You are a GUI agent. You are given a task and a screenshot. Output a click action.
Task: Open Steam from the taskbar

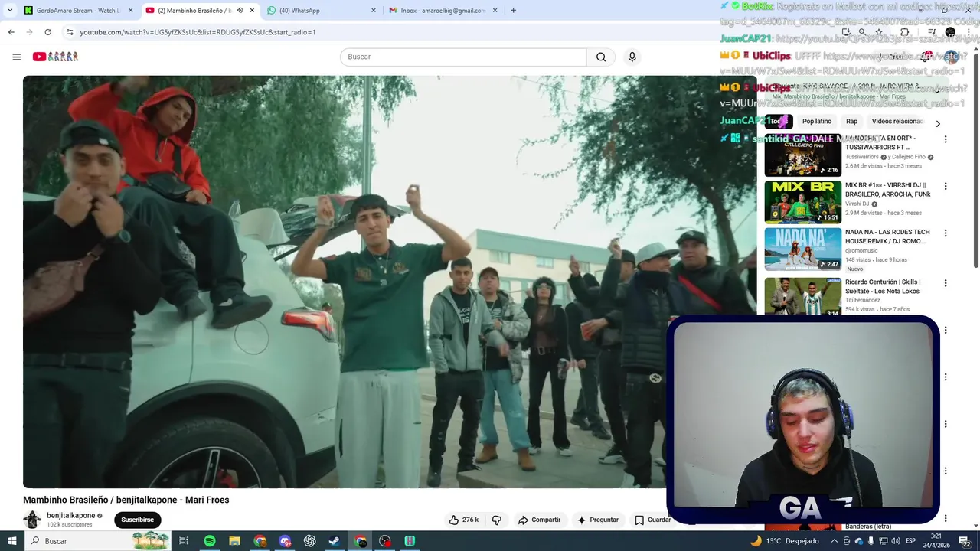tap(335, 541)
